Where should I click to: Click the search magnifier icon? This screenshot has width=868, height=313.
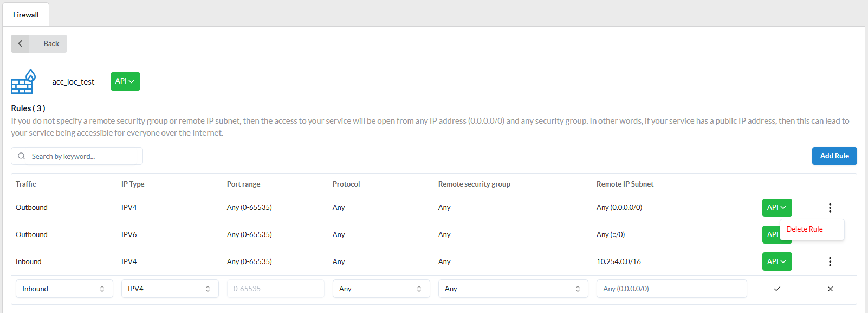click(x=22, y=156)
